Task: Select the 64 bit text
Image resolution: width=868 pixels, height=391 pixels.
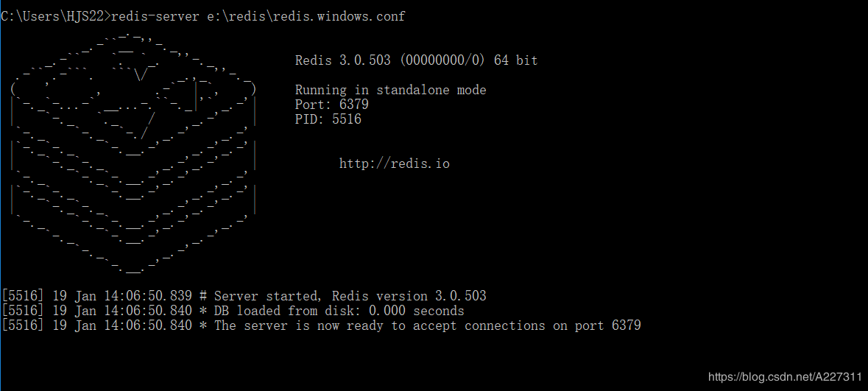Action: coord(515,60)
